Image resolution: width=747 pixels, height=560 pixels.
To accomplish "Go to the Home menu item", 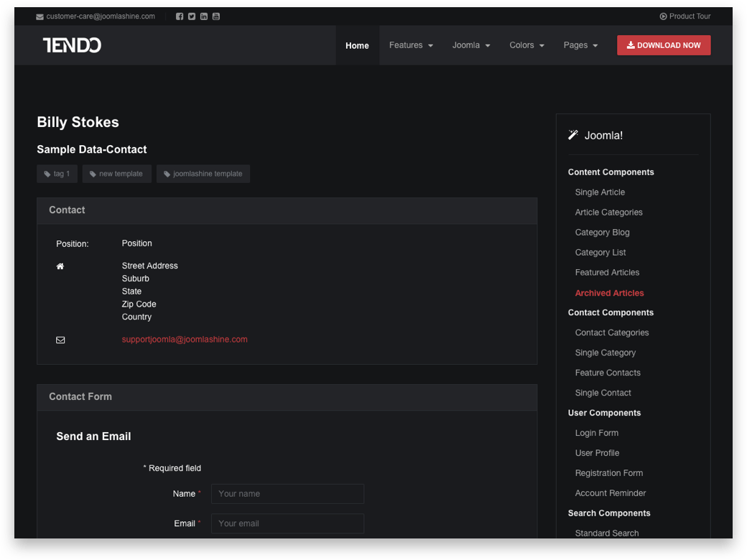I will coord(357,46).
